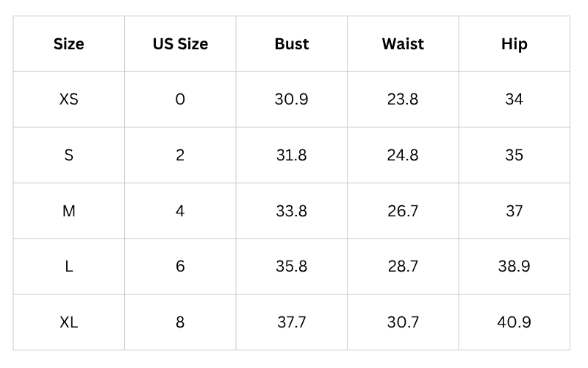The image size is (588, 368).
Task: Click bust value 30.9
Action: [291, 99]
